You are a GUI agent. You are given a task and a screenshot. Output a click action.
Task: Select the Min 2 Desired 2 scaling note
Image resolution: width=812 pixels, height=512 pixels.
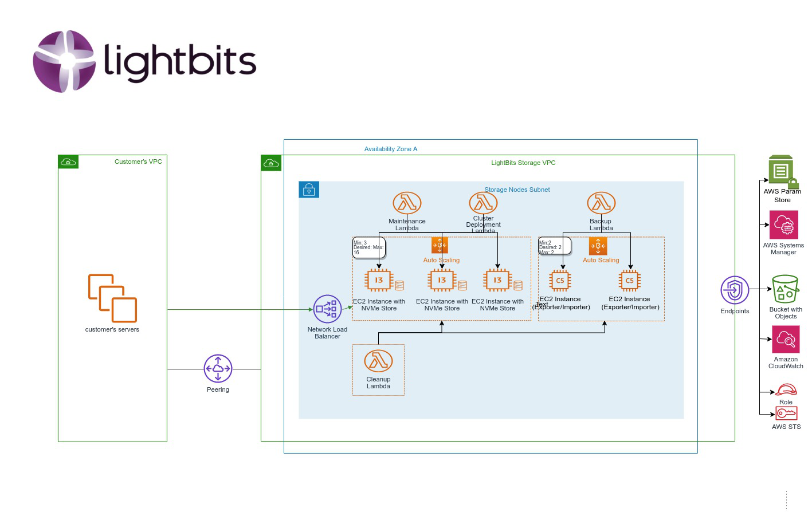pos(554,246)
